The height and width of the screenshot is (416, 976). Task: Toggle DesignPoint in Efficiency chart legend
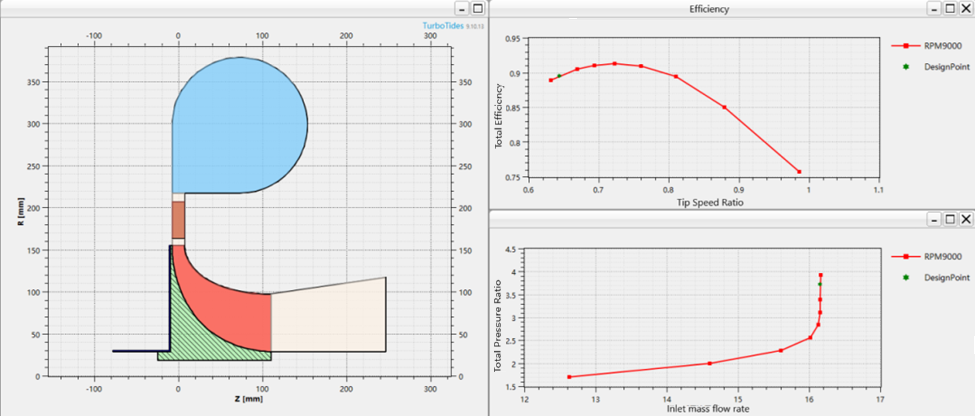point(937,64)
